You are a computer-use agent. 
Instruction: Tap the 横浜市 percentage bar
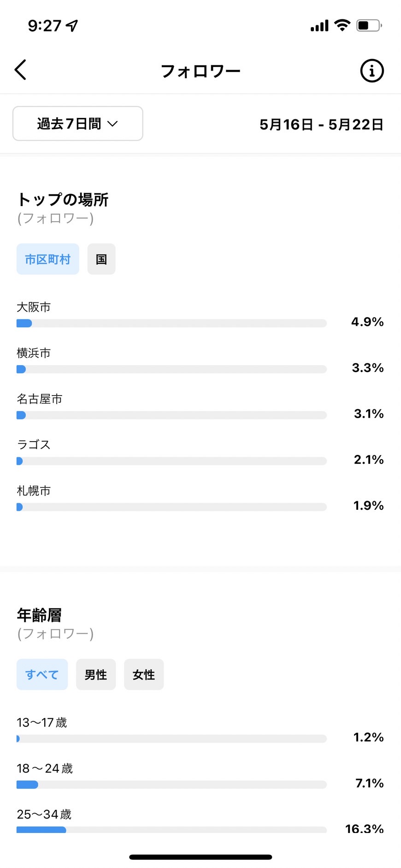pyautogui.click(x=171, y=369)
